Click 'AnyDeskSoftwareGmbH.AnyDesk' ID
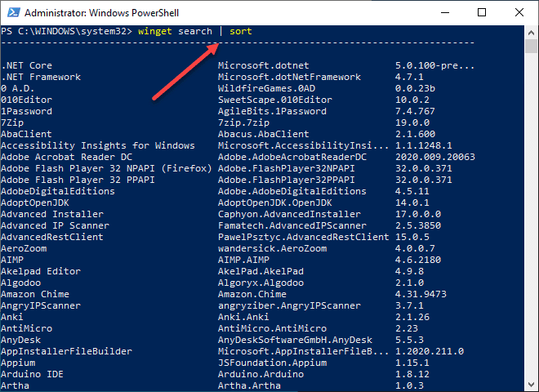Image resolution: width=539 pixels, height=392 pixels. coord(295,340)
